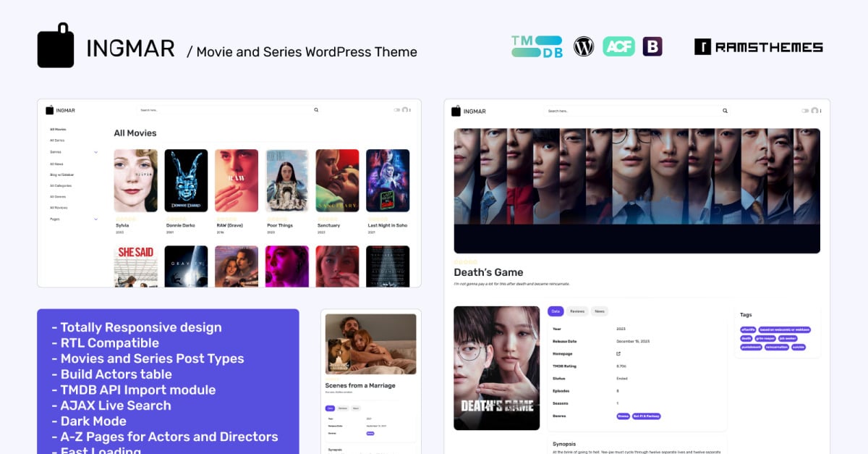Click the search magnifier in Death's Game panel
The height and width of the screenshot is (454, 868).
[725, 111]
